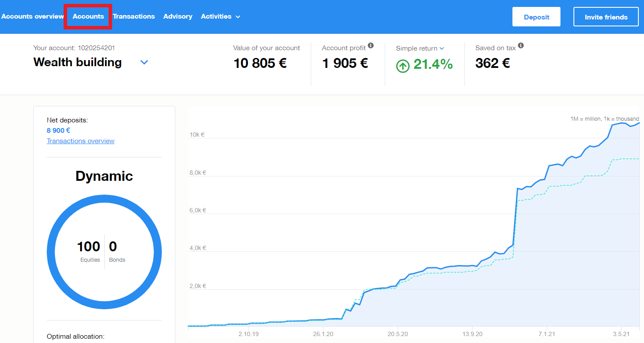Viewport: 644px width, 343px height.
Task: Expand the Wealth building account chevron
Action: coord(145,62)
